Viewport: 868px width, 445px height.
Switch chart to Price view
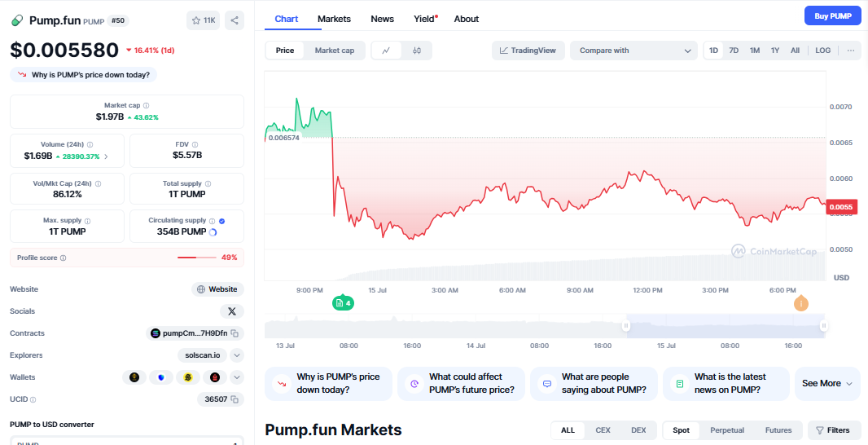click(285, 51)
